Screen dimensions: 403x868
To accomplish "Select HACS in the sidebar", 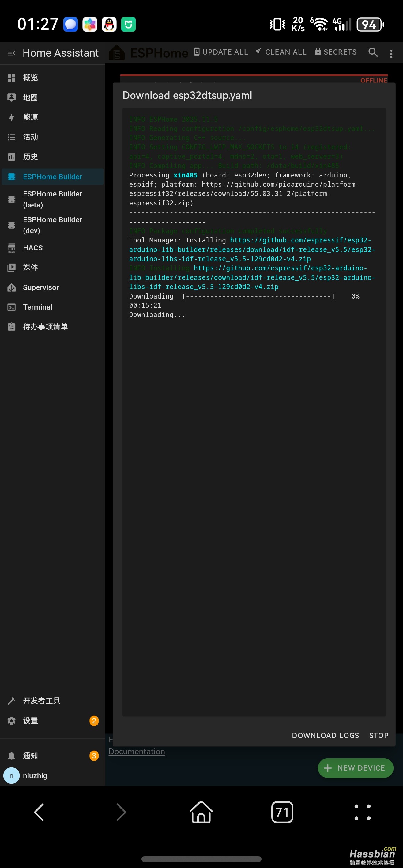I will point(53,248).
